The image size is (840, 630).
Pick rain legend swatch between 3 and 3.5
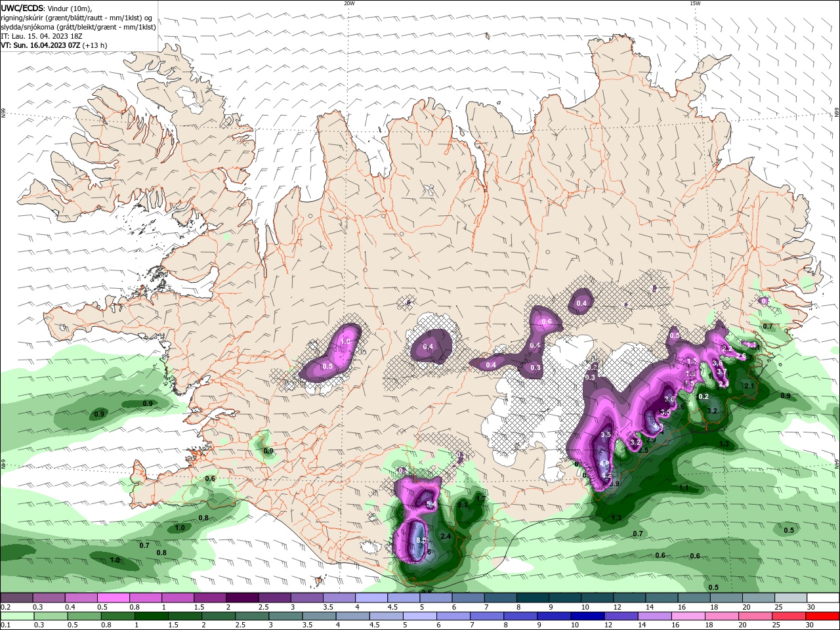285,616
